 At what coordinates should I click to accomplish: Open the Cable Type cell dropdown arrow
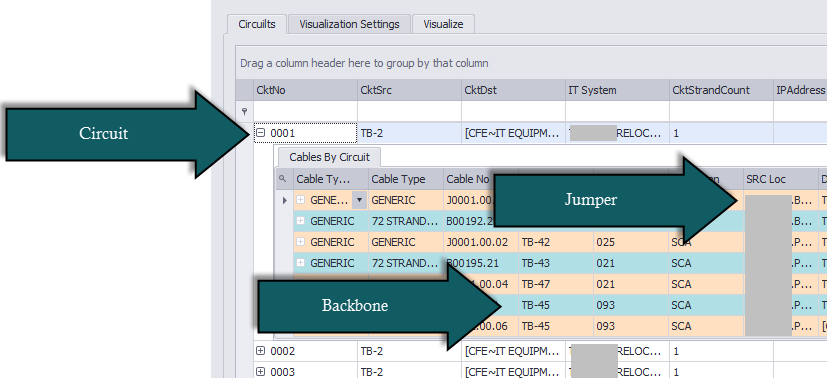(360, 200)
